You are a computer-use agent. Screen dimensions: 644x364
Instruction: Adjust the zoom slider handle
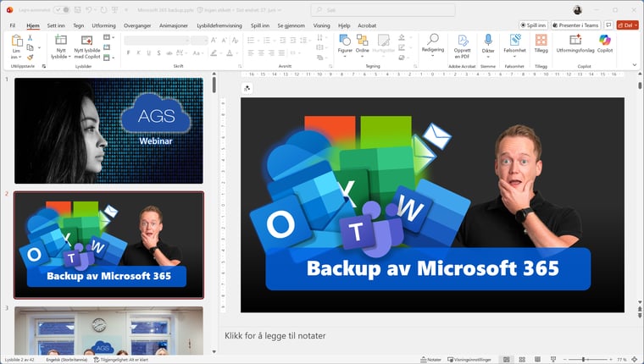click(583, 360)
